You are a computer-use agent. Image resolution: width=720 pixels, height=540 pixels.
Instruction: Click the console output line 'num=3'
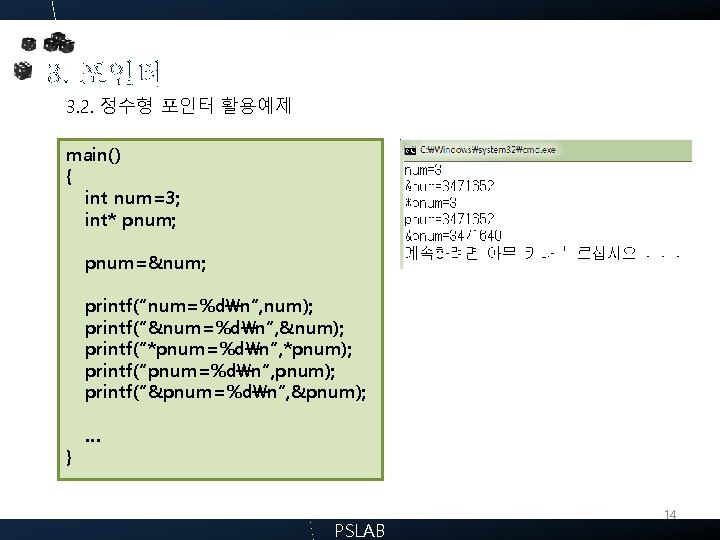pyautogui.click(x=422, y=170)
